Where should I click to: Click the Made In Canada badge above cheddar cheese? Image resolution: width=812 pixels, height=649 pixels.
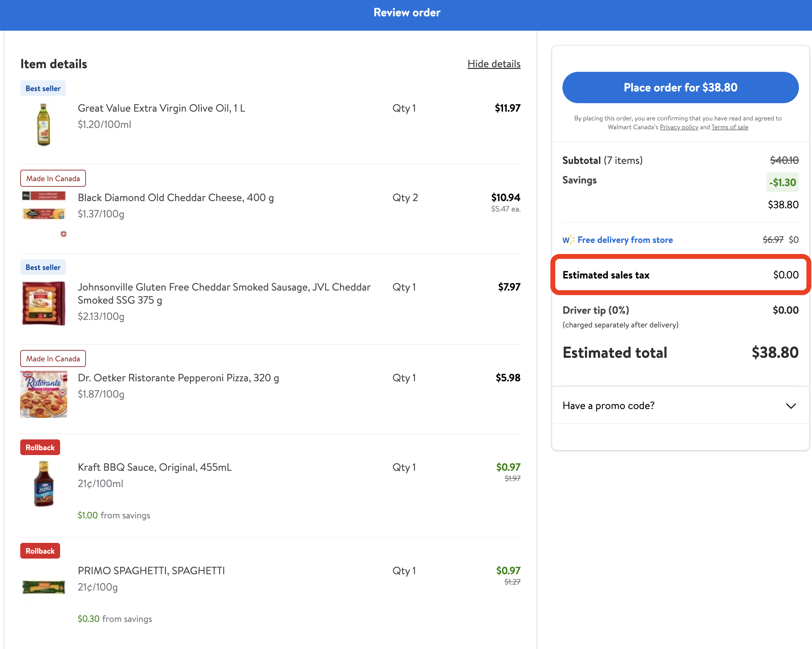53,179
